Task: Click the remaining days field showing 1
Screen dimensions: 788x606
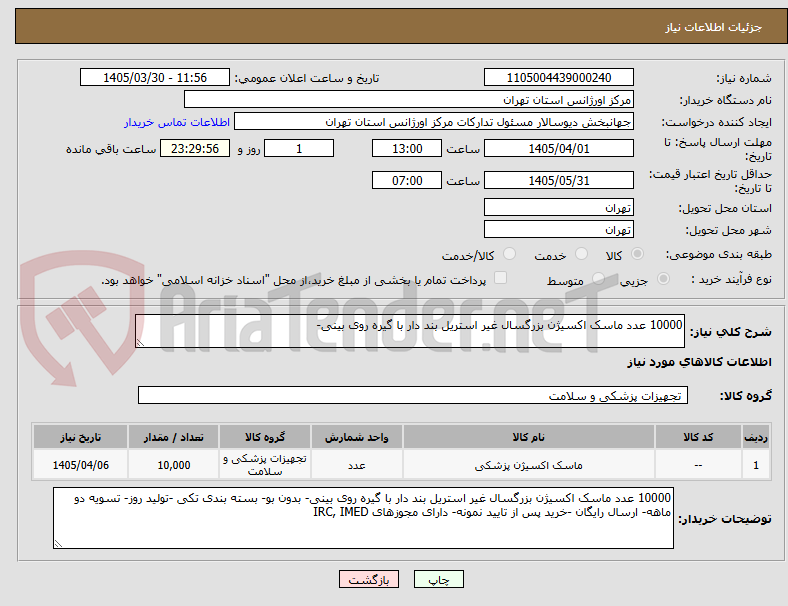Action: coord(299,149)
